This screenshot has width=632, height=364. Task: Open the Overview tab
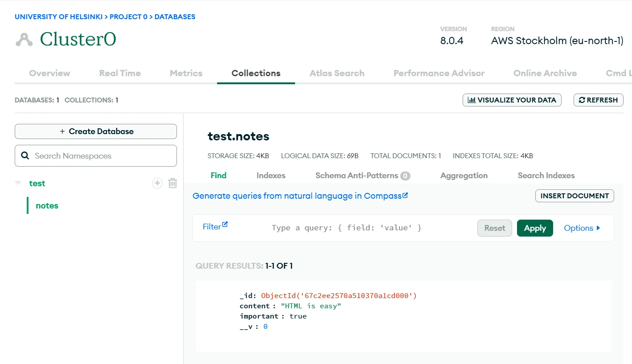(49, 73)
